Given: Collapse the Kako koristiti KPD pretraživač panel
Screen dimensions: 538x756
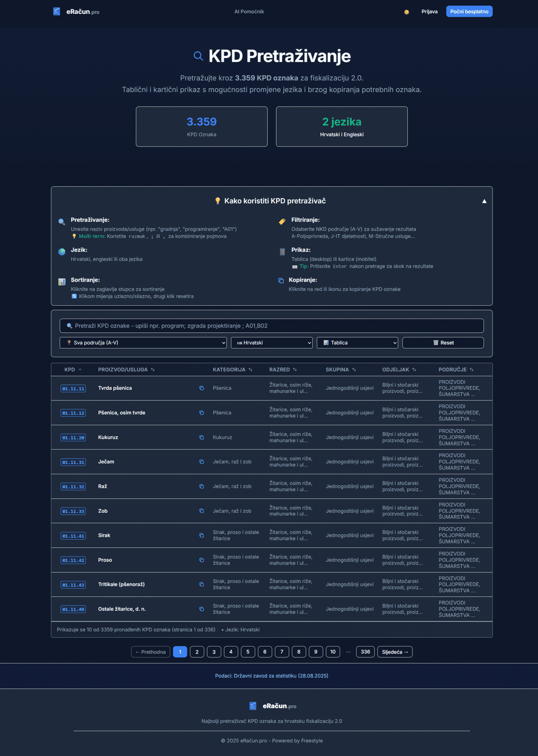Looking at the screenshot, I should pyautogui.click(x=484, y=201).
